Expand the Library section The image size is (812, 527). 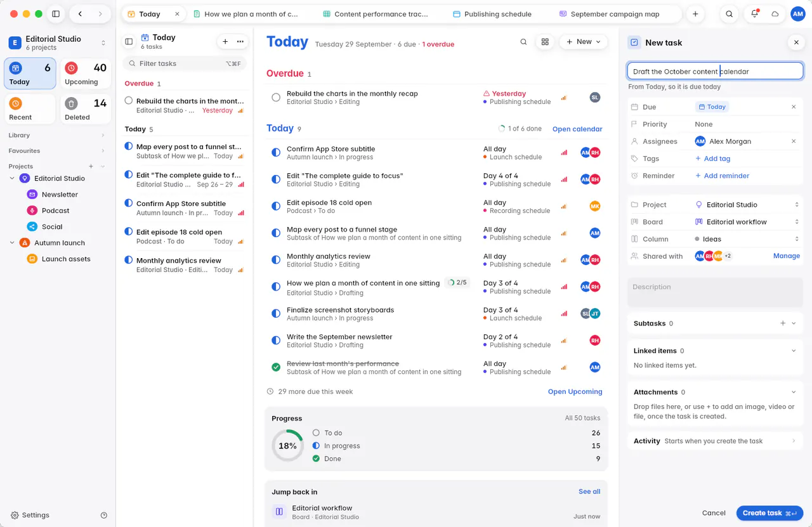click(56, 135)
